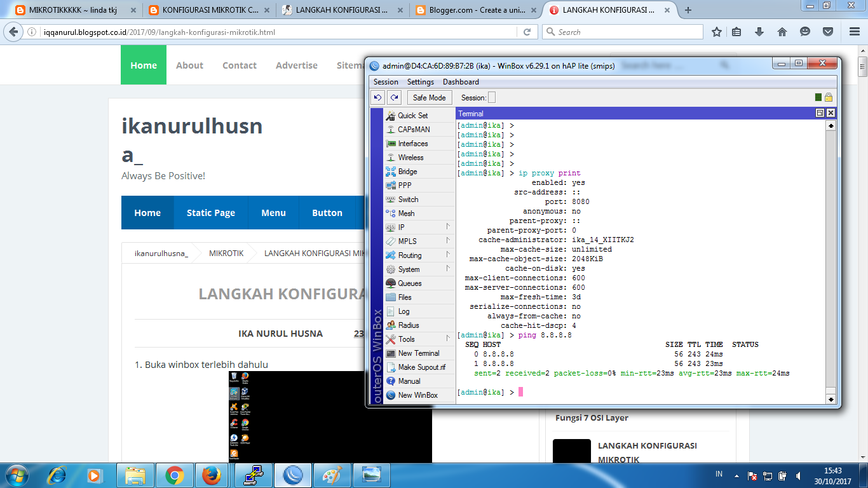This screenshot has width=868, height=488.
Task: Open a new Firefox tab
Action: coord(688,10)
